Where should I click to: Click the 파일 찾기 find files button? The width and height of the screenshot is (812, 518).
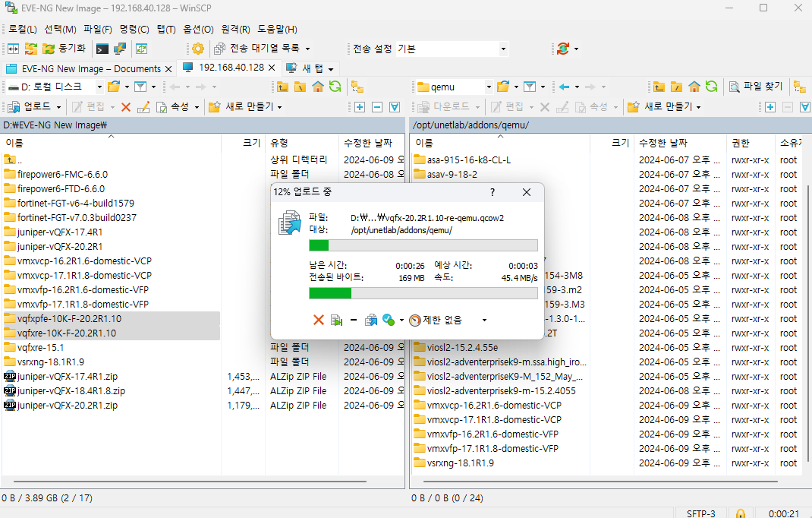[x=757, y=87]
